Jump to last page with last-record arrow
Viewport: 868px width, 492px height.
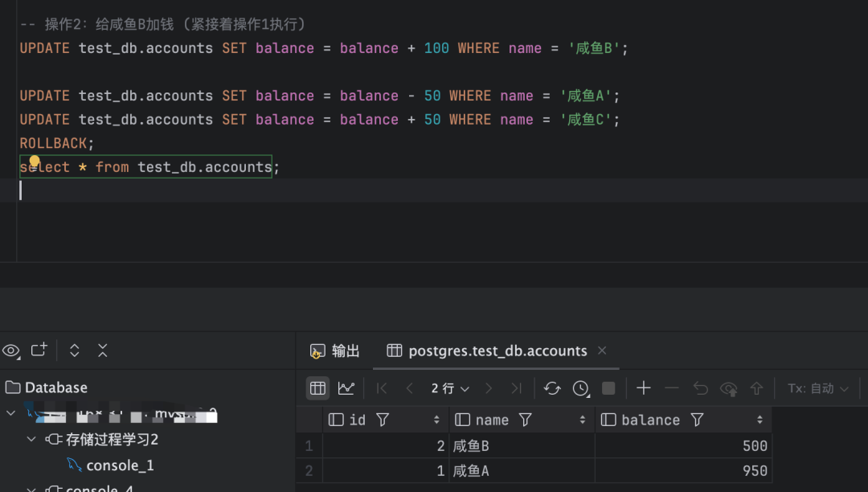coord(517,388)
